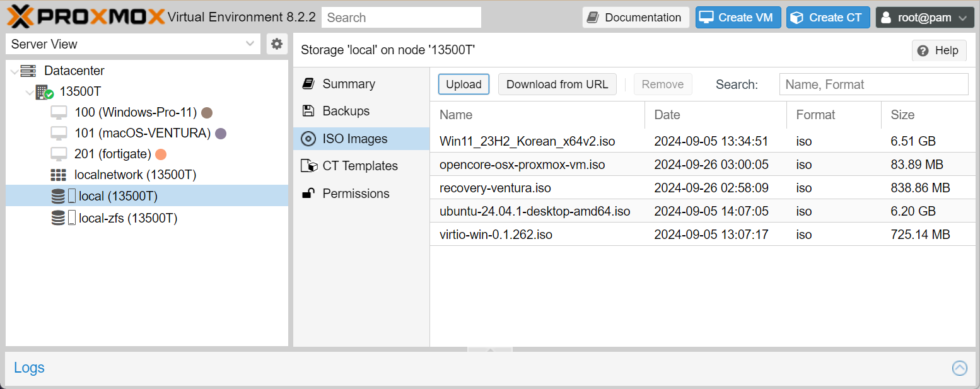Select localnetwork (13500T)
This screenshot has height=389, width=980.
tap(147, 175)
